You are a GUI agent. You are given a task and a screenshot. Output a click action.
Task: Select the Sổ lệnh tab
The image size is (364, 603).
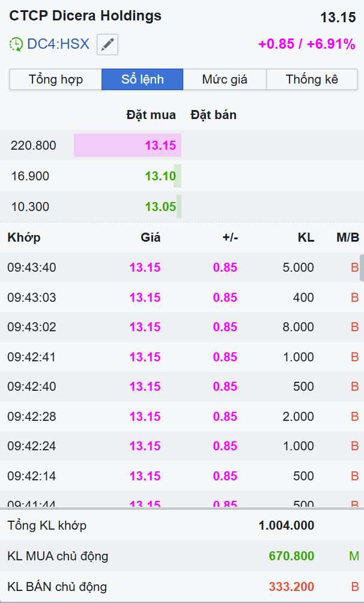142,79
